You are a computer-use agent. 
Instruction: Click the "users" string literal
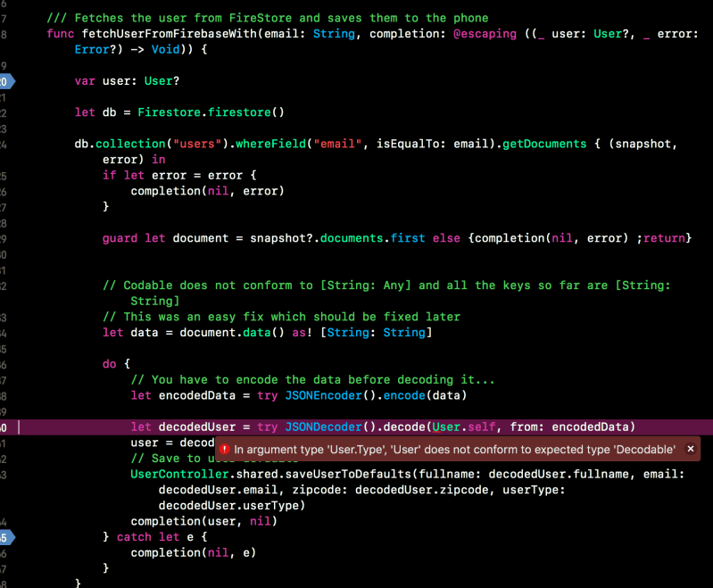pyautogui.click(x=197, y=144)
